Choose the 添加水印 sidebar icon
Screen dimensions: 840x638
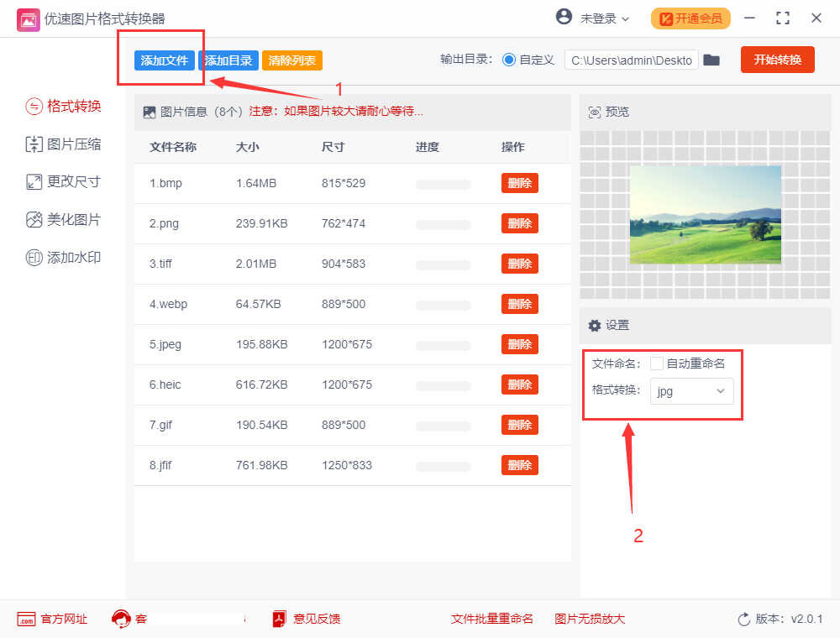[34, 258]
